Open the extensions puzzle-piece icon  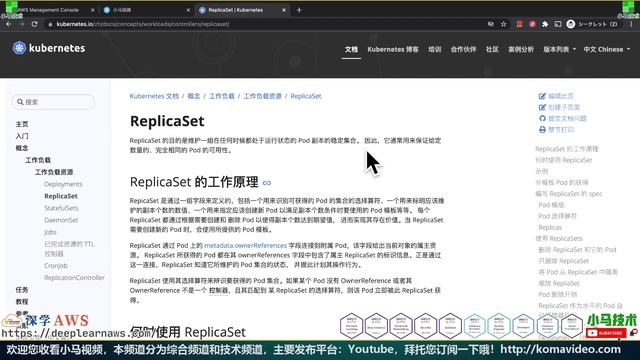545,24
